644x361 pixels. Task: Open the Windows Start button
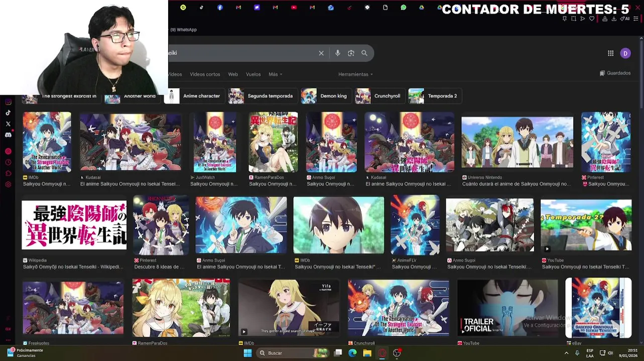tap(247, 353)
